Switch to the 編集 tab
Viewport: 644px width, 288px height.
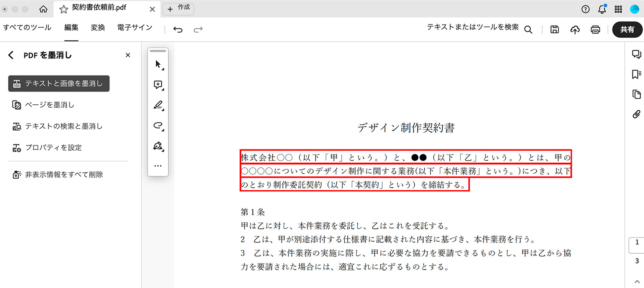coord(71,28)
